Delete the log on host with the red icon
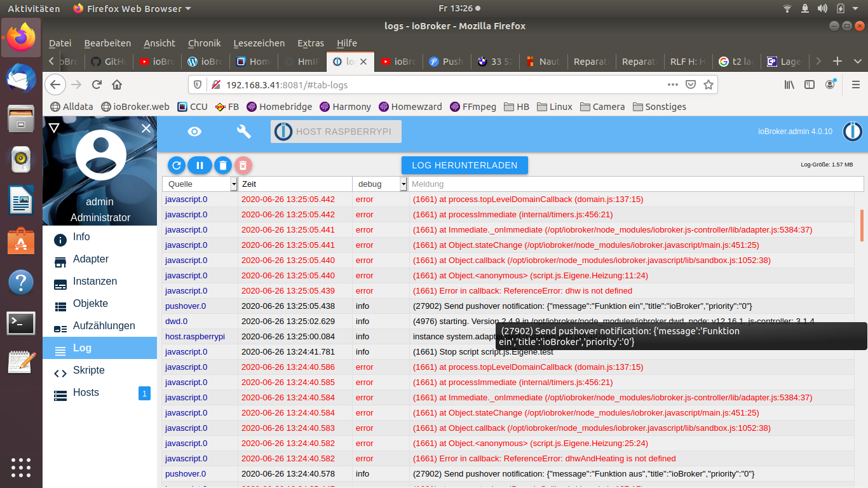The width and height of the screenshot is (868, 488). [243, 165]
